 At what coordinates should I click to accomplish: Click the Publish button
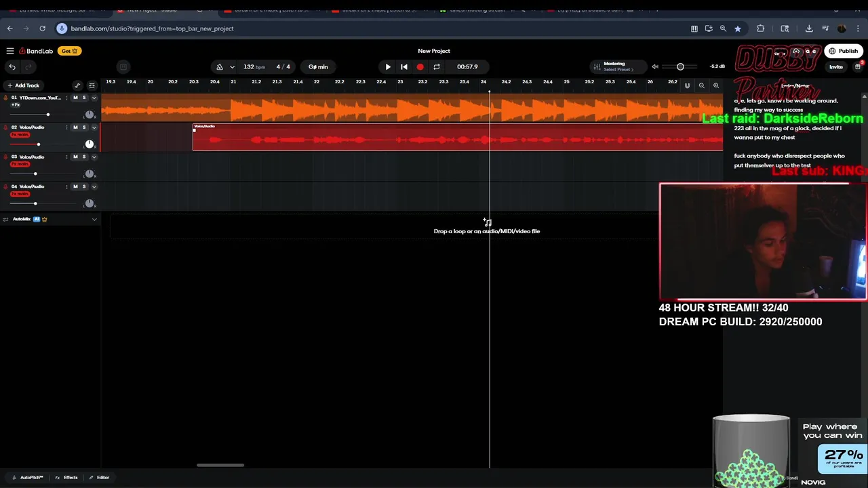pyautogui.click(x=844, y=51)
